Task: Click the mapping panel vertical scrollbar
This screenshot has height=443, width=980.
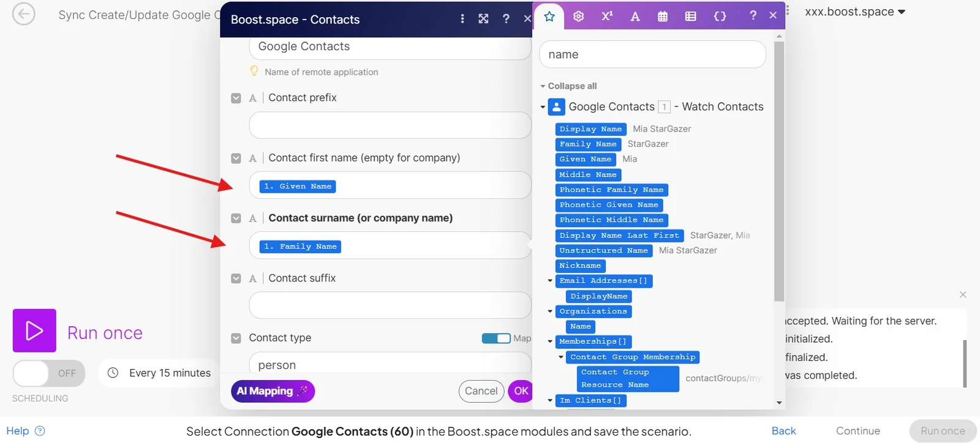Action: (779, 171)
